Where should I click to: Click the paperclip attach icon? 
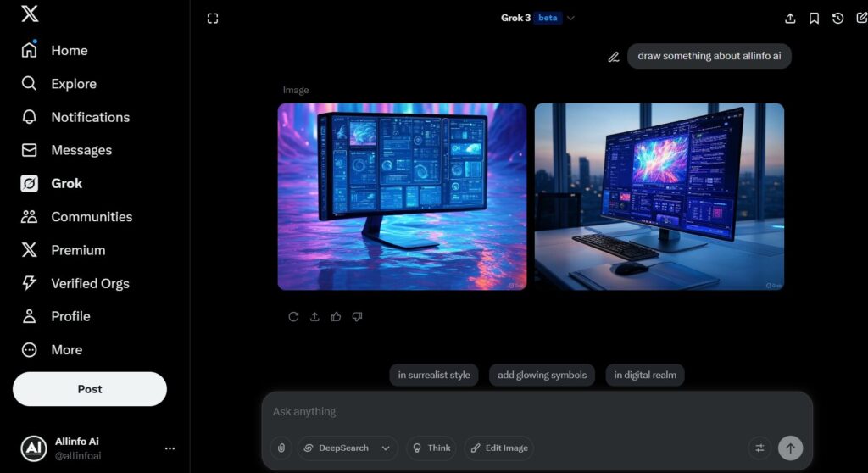click(x=281, y=448)
